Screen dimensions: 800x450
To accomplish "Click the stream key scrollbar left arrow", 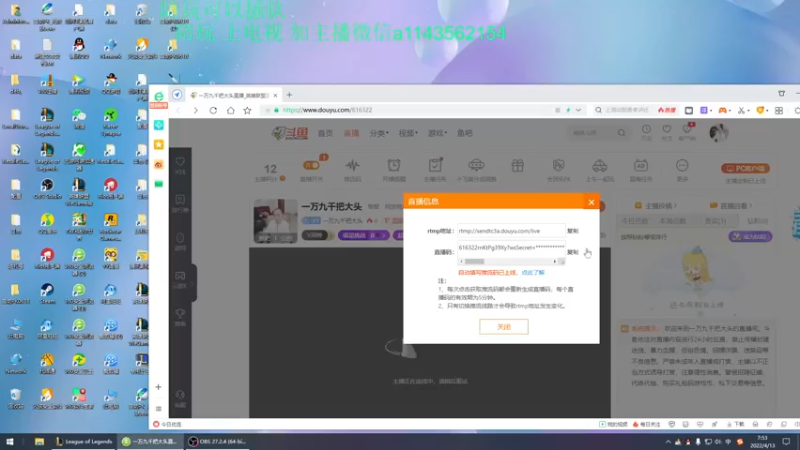I will [x=462, y=261].
